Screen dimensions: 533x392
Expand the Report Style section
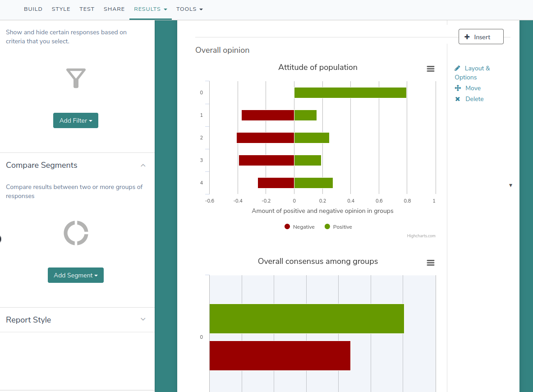coord(143,319)
